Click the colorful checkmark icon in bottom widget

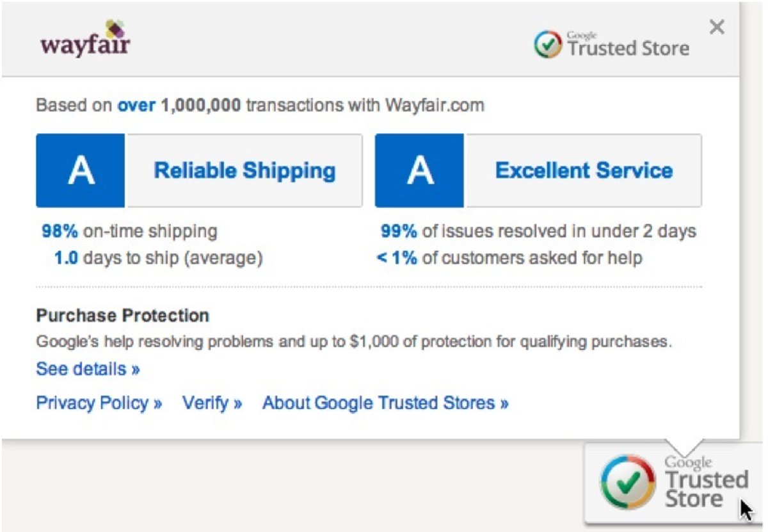[627, 483]
